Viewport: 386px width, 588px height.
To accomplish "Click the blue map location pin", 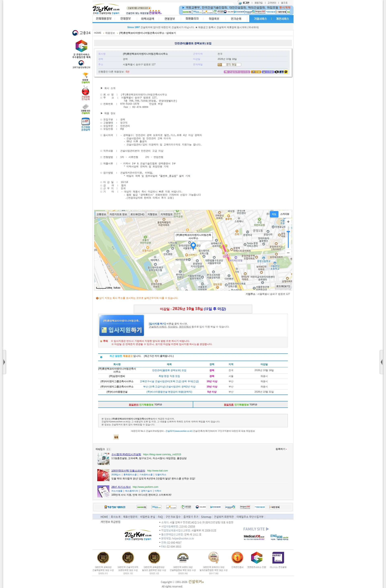I will click(193, 246).
